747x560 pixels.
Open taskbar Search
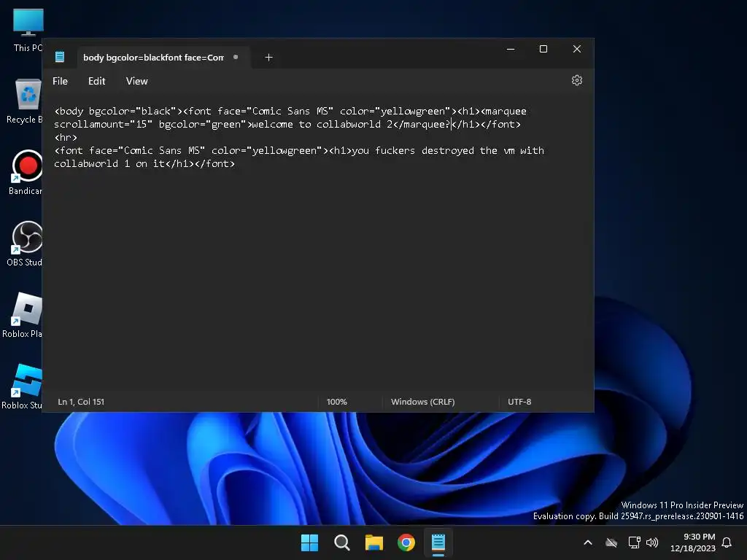coord(342,542)
